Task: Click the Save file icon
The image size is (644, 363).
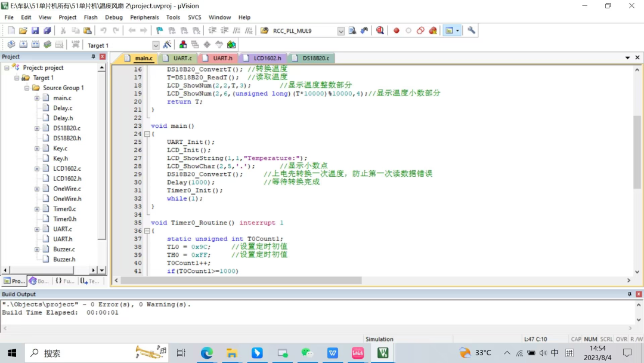Action: pyautogui.click(x=35, y=30)
